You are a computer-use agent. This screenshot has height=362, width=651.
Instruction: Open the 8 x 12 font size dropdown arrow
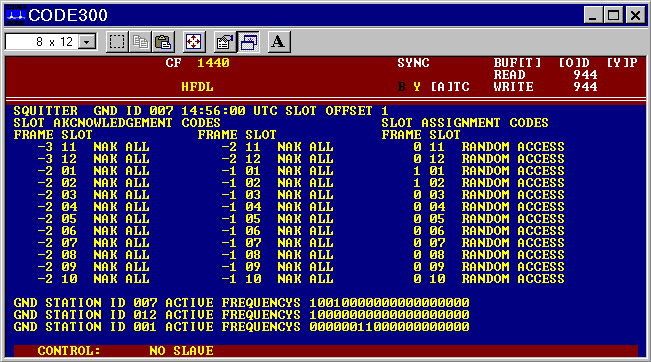[x=87, y=42]
